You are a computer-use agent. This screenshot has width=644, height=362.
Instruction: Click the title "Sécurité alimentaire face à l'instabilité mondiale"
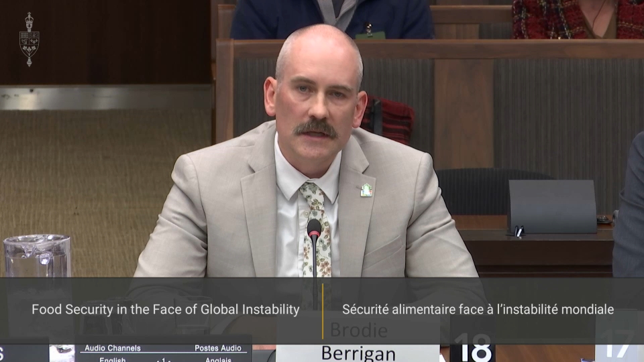[x=478, y=310]
